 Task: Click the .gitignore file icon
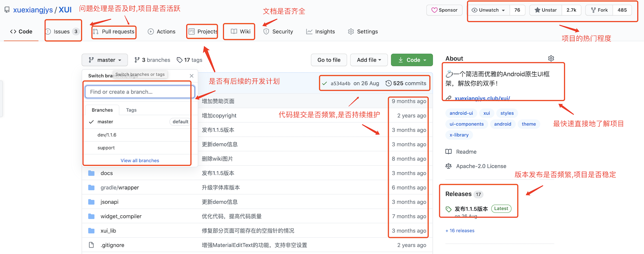[91, 245]
